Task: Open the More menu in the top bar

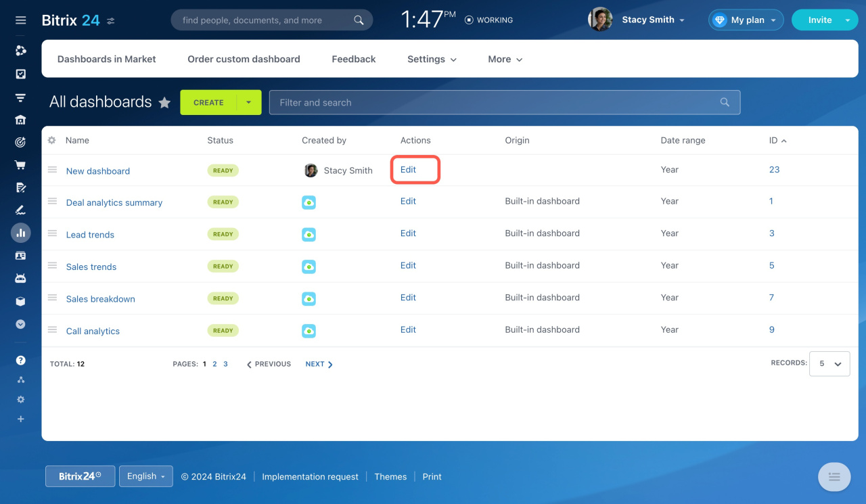Action: 504,59
